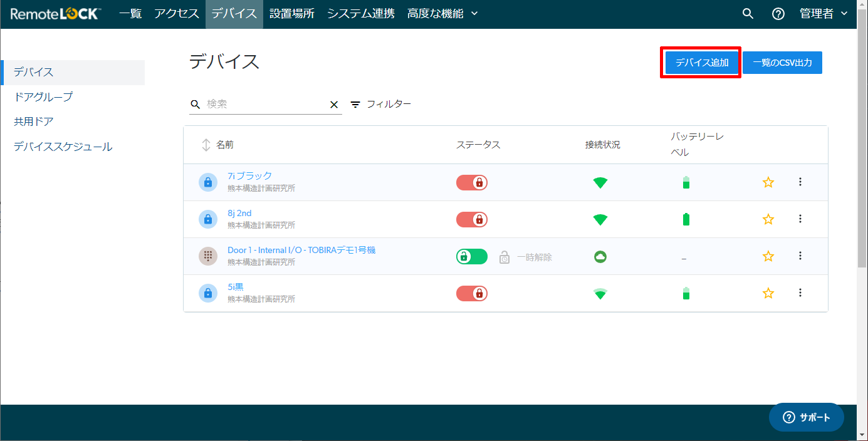Open the three-dot menu for 8j 2nd

click(800, 219)
